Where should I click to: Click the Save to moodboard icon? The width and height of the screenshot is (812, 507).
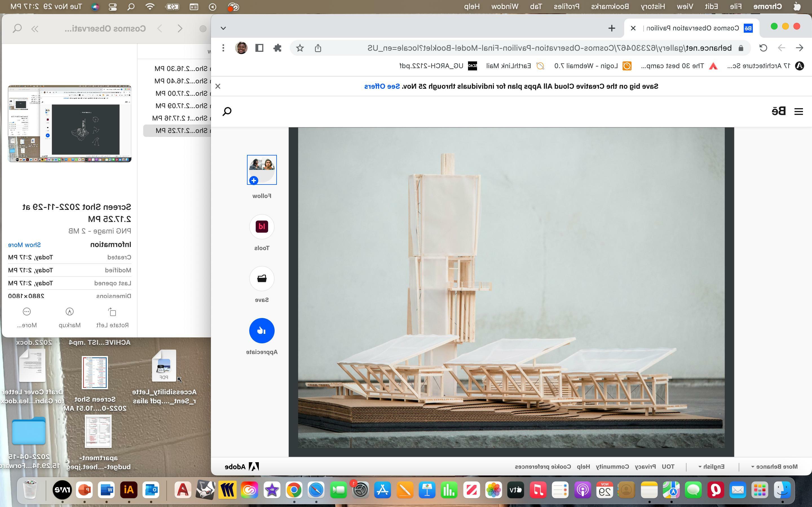pos(262,279)
